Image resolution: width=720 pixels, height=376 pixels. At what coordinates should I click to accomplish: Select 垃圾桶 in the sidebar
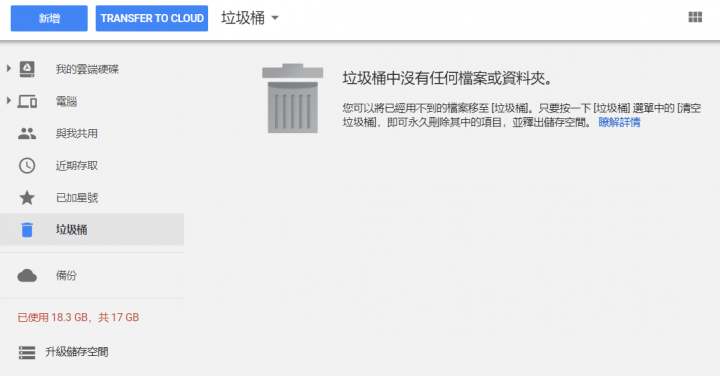(x=92, y=230)
